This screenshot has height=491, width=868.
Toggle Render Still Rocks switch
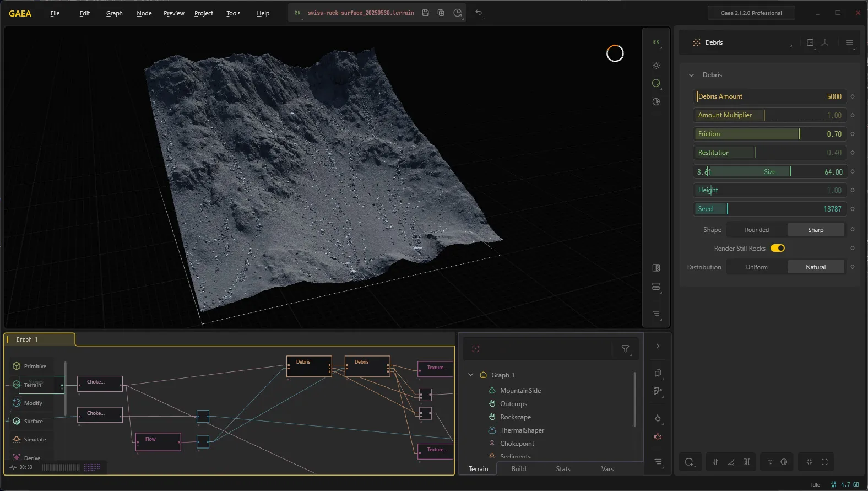click(777, 248)
